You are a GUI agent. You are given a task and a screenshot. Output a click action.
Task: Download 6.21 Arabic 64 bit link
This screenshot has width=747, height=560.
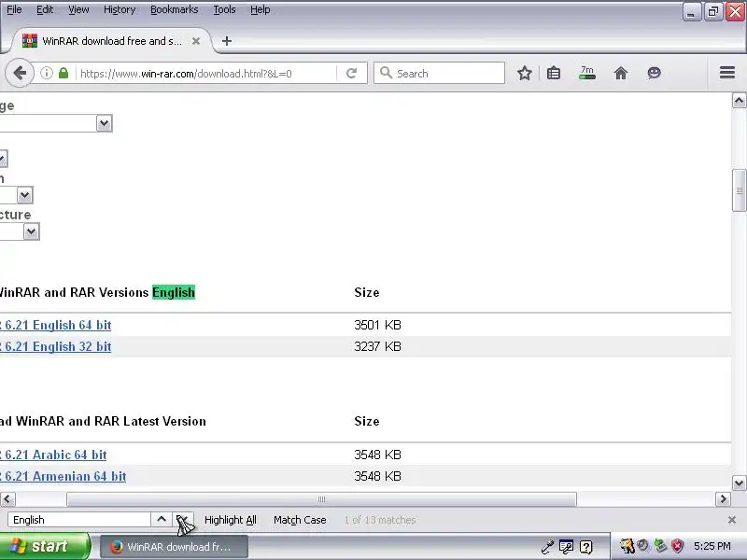(x=53, y=455)
